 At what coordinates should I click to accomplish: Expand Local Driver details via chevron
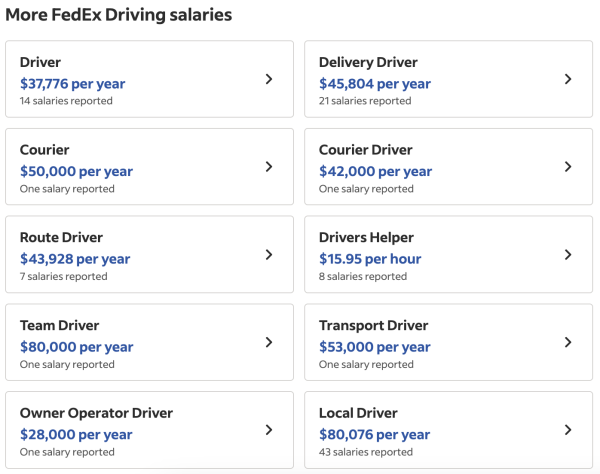568,430
